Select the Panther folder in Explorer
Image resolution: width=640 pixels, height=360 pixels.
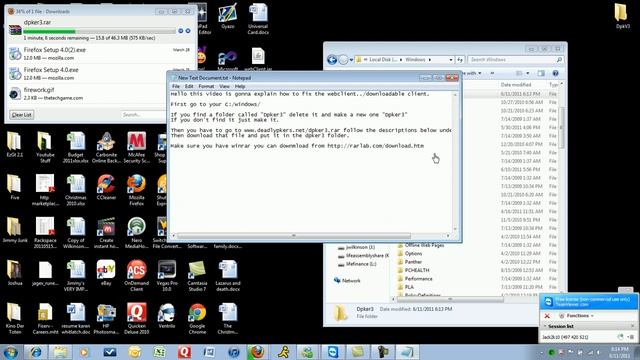[410, 262]
